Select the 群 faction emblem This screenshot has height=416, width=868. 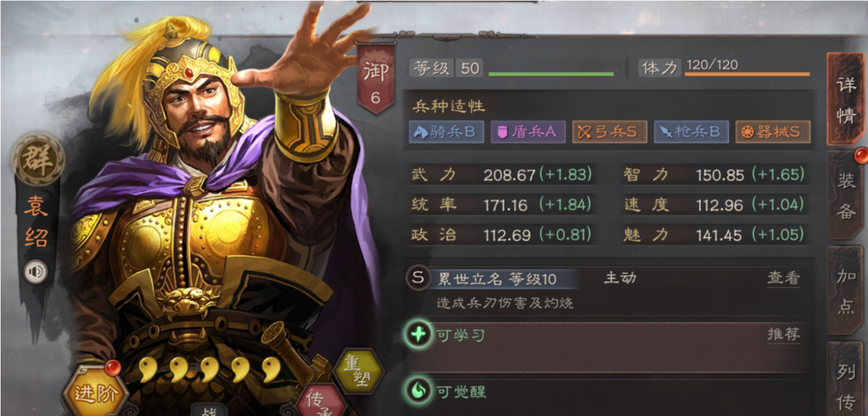38,159
